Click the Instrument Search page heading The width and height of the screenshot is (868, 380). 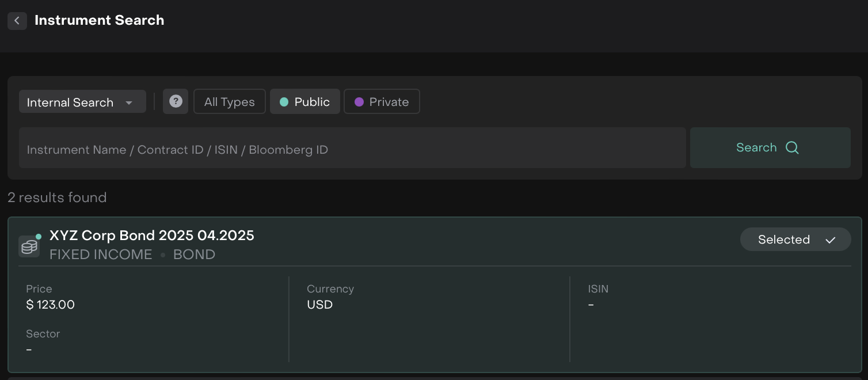tap(99, 20)
